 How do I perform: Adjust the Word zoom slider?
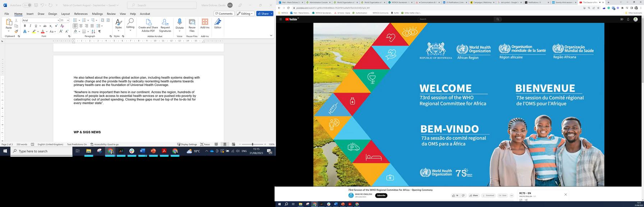pyautogui.click(x=252, y=144)
